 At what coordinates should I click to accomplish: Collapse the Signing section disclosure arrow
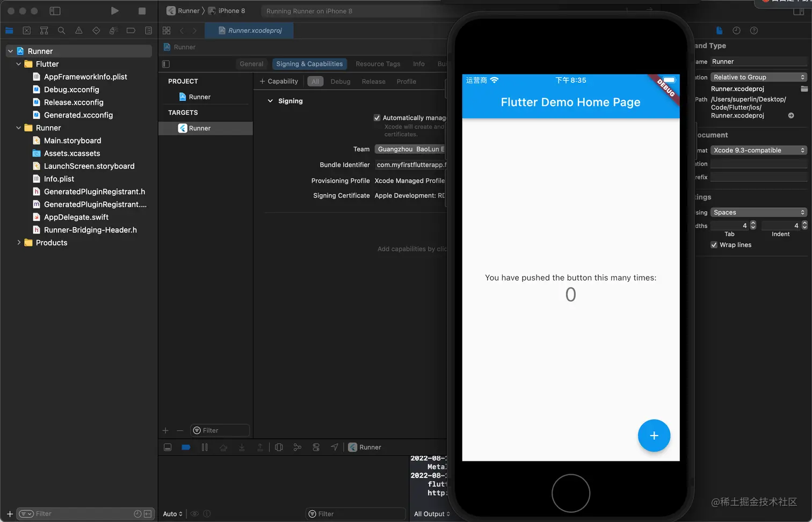270,101
